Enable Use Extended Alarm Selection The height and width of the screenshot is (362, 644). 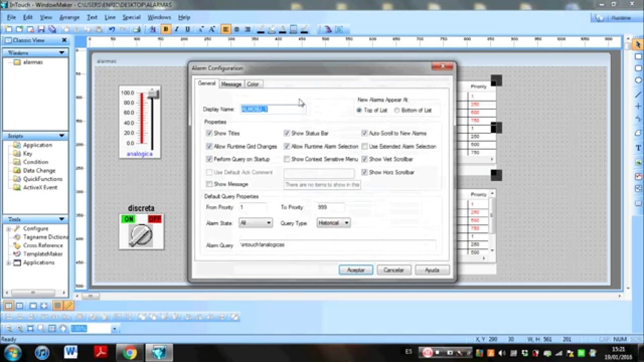(365, 146)
